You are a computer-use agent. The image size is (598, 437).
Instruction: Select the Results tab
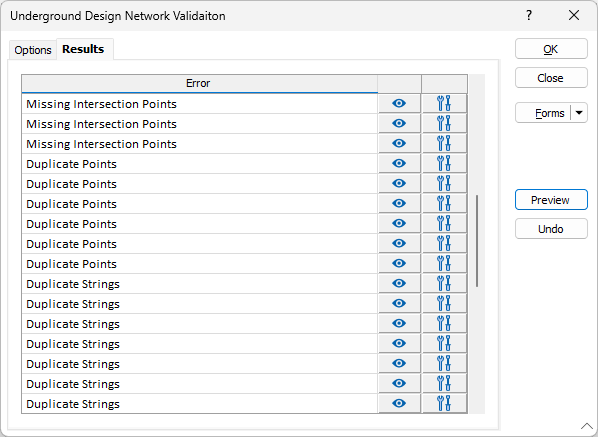click(83, 49)
